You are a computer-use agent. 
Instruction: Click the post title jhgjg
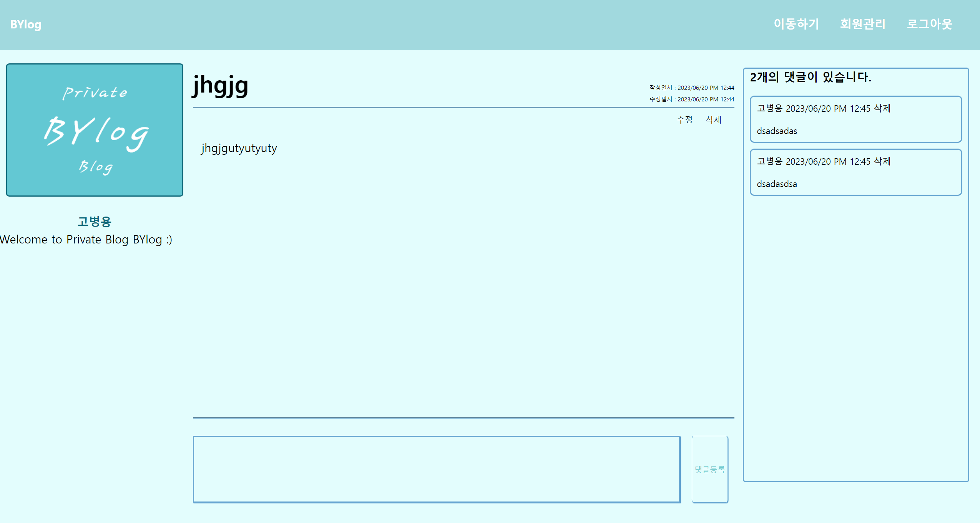(x=221, y=85)
